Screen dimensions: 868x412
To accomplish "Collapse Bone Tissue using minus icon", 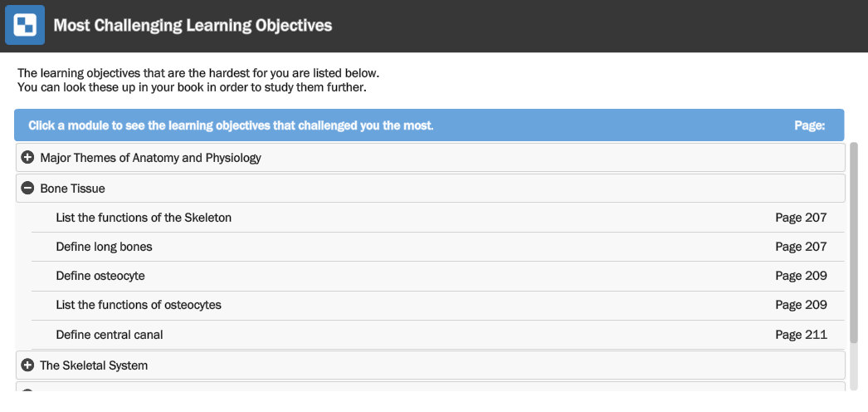I will (x=27, y=189).
